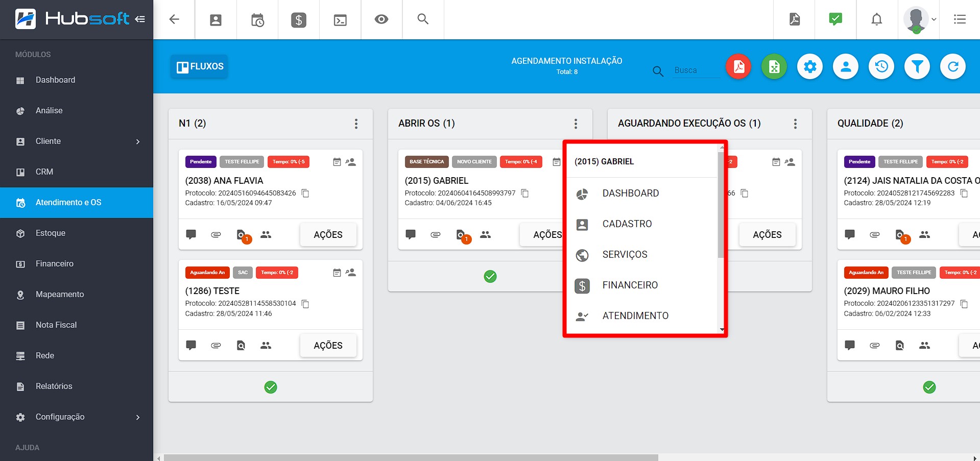The width and height of the screenshot is (980, 461).
Task: Open Nota Fiscal module in sidebar
Action: [77, 325]
